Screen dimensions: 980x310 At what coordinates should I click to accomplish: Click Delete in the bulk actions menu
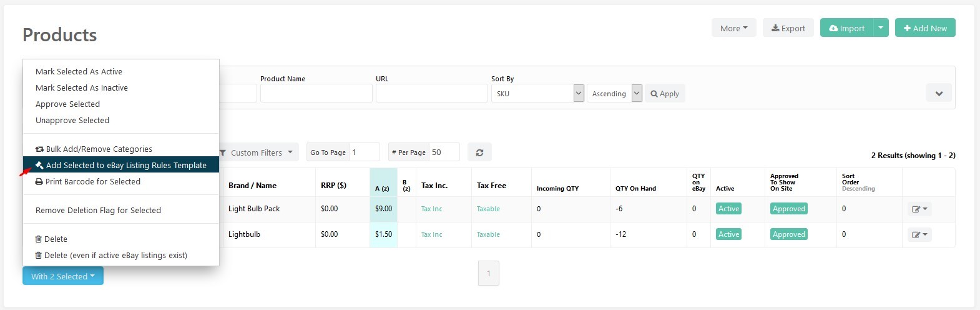[56, 239]
